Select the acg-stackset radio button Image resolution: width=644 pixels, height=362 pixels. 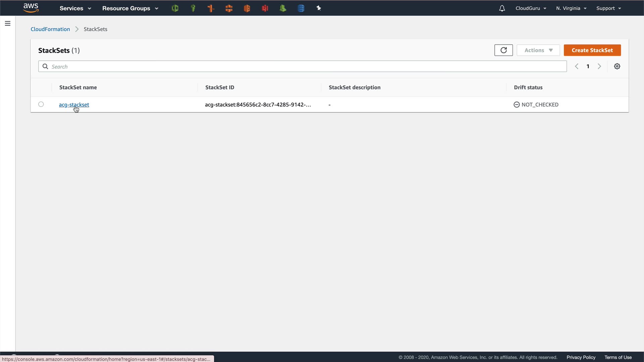pos(41,104)
